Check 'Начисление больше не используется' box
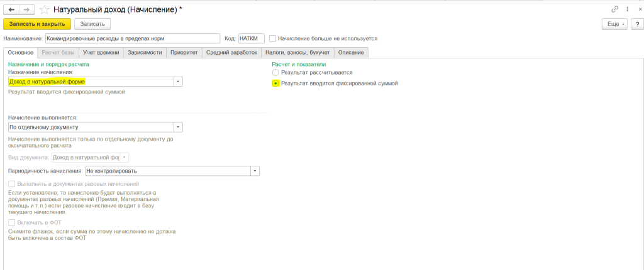 click(272, 38)
